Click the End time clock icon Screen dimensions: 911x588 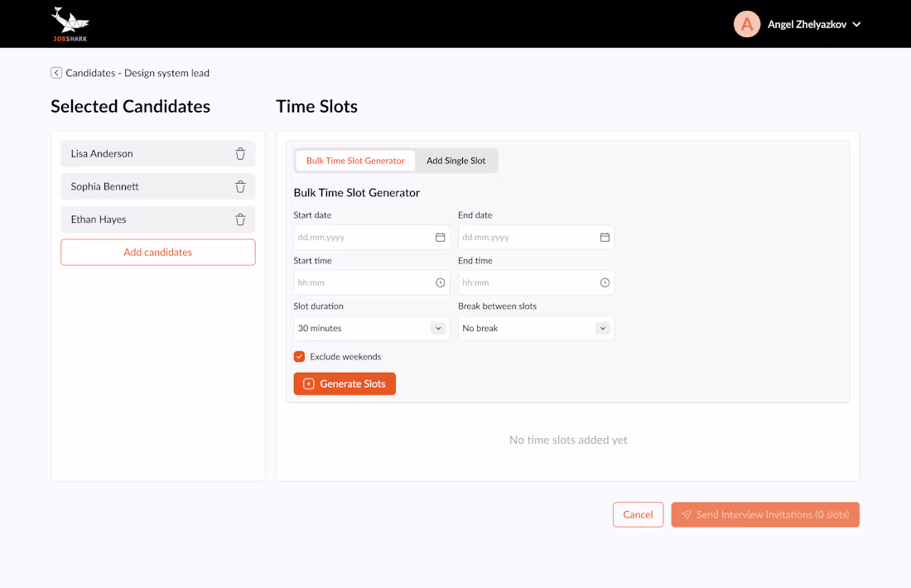605,283
